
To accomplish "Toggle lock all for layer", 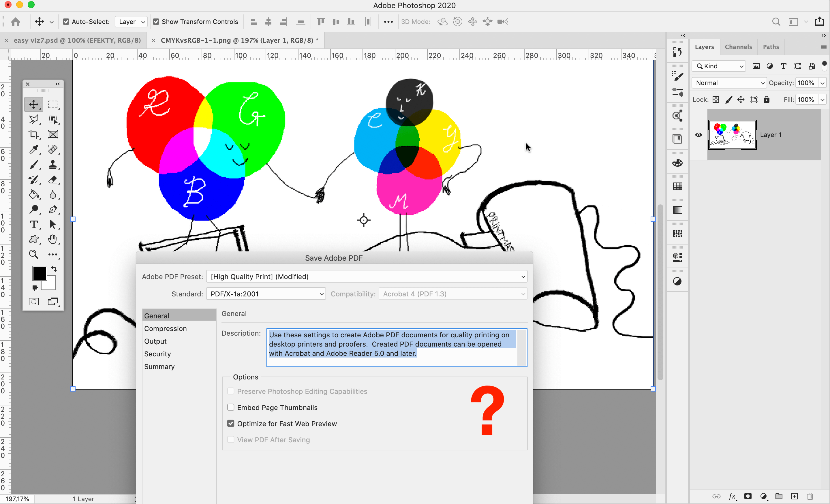I will (766, 99).
